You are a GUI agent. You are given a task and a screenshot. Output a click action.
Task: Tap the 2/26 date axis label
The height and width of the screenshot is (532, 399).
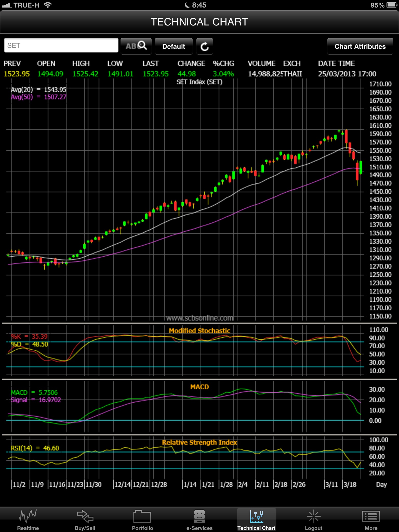[x=299, y=484]
